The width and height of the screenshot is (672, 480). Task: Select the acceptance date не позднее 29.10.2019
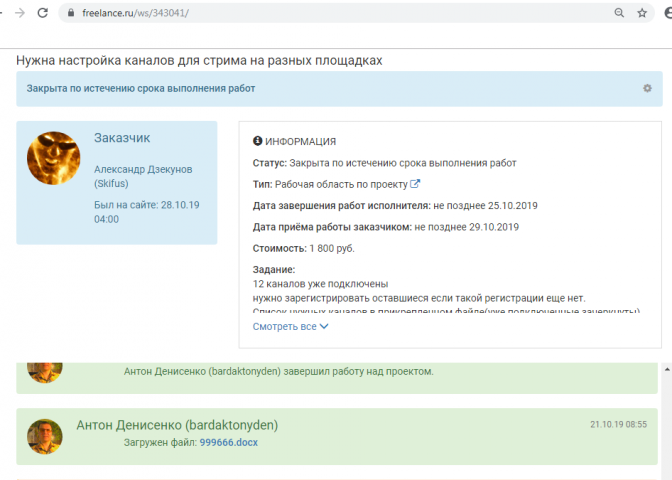pyautogui.click(x=467, y=227)
